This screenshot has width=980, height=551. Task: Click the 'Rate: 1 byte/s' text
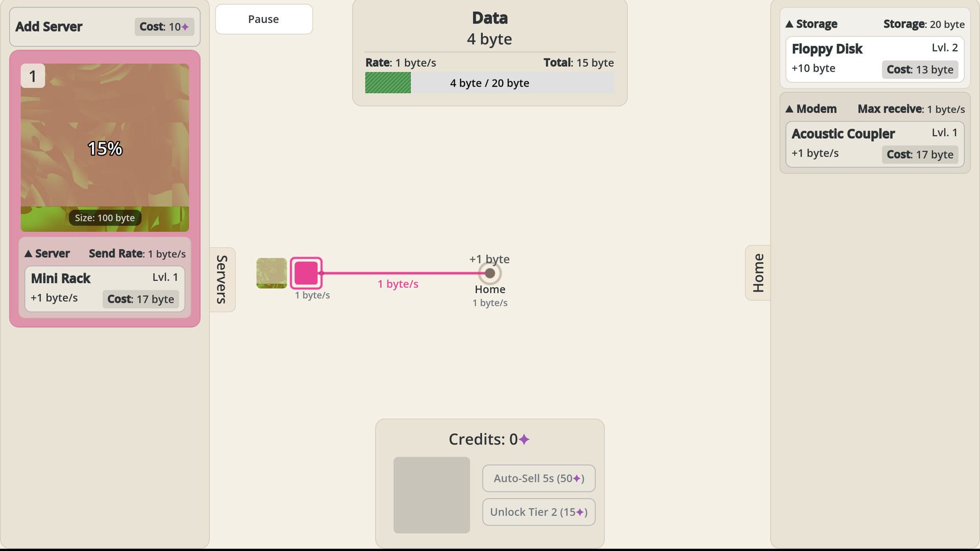[x=401, y=63]
